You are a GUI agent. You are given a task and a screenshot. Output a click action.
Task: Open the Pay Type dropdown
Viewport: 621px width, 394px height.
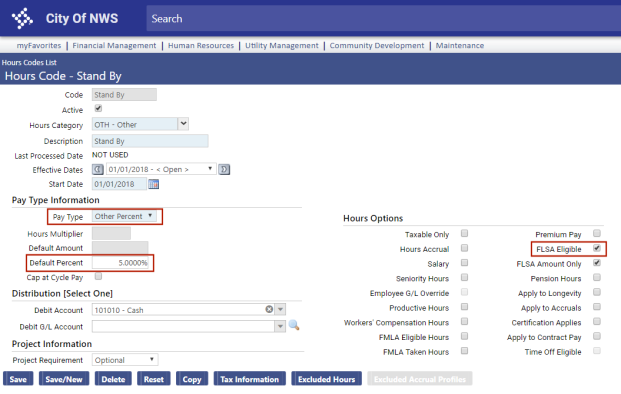click(124, 216)
